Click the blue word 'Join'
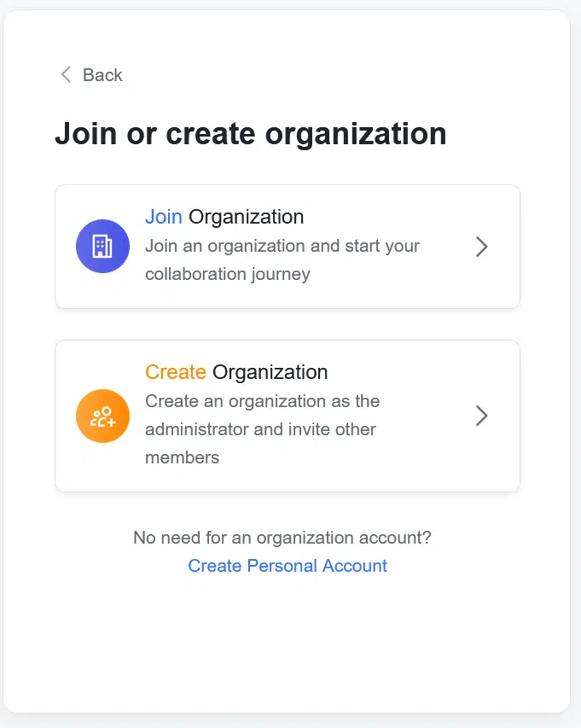The width and height of the screenshot is (581, 728). 164,217
